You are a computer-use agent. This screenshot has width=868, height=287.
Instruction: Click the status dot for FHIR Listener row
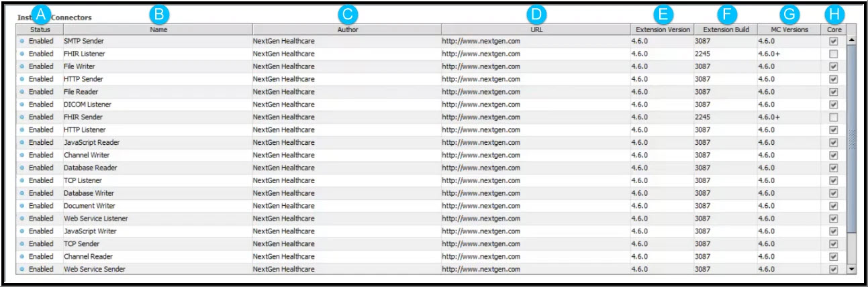pos(22,54)
